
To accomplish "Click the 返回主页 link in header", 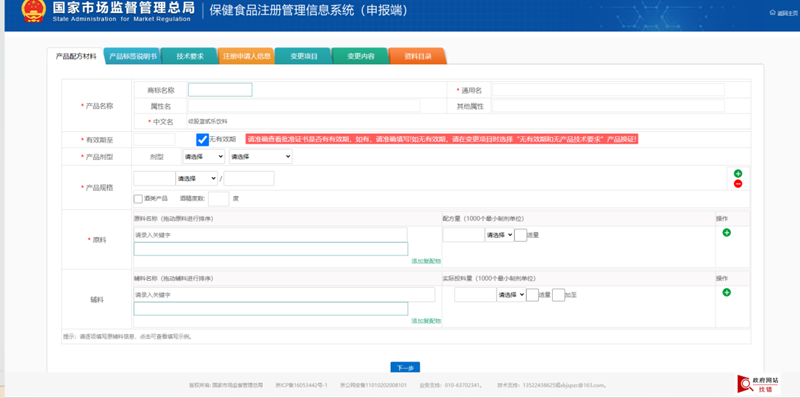I will 784,13.
